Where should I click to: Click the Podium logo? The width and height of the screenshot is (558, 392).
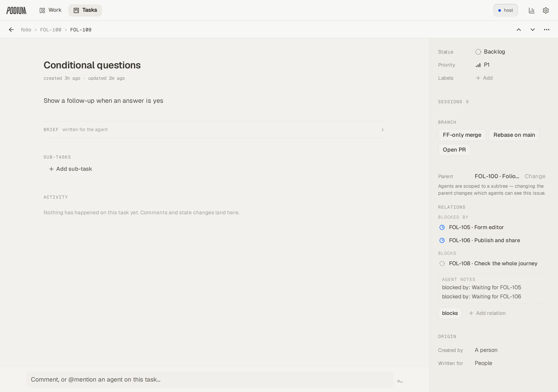[16, 10]
